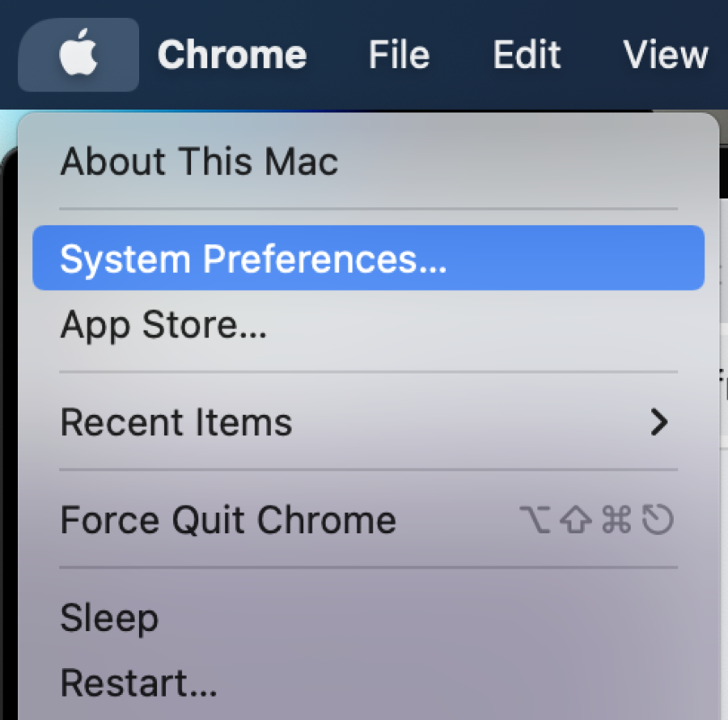
Task: Click the separator line below About This Mac
Action: pyautogui.click(x=368, y=209)
